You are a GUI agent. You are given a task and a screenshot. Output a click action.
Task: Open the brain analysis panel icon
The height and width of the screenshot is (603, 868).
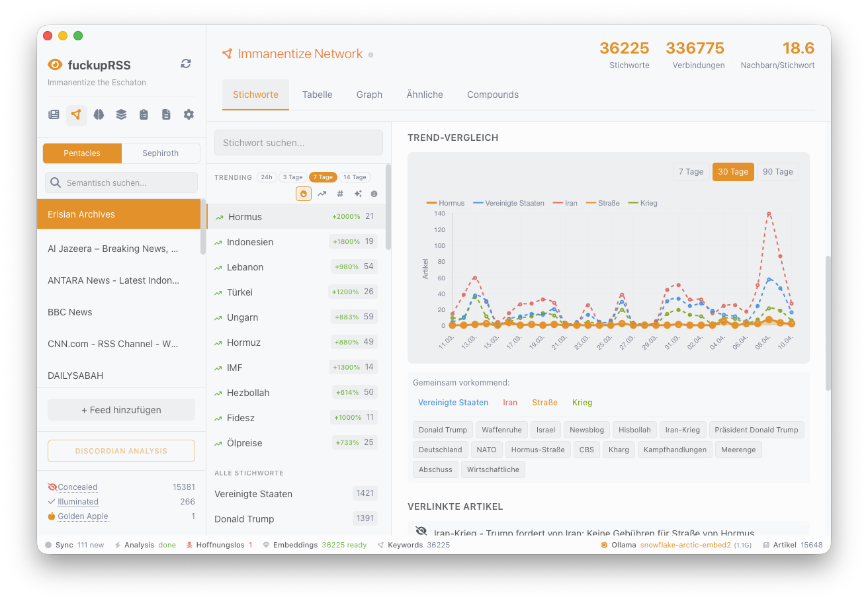(x=99, y=114)
